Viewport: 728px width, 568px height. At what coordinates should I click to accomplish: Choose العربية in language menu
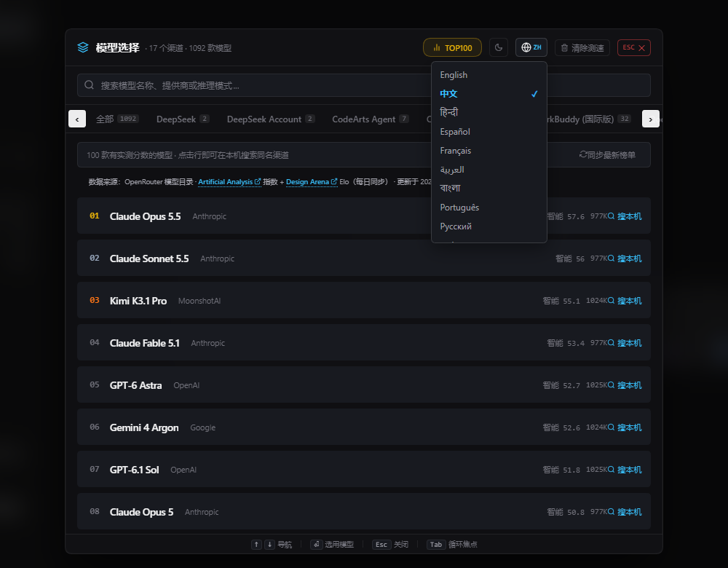coord(489,170)
